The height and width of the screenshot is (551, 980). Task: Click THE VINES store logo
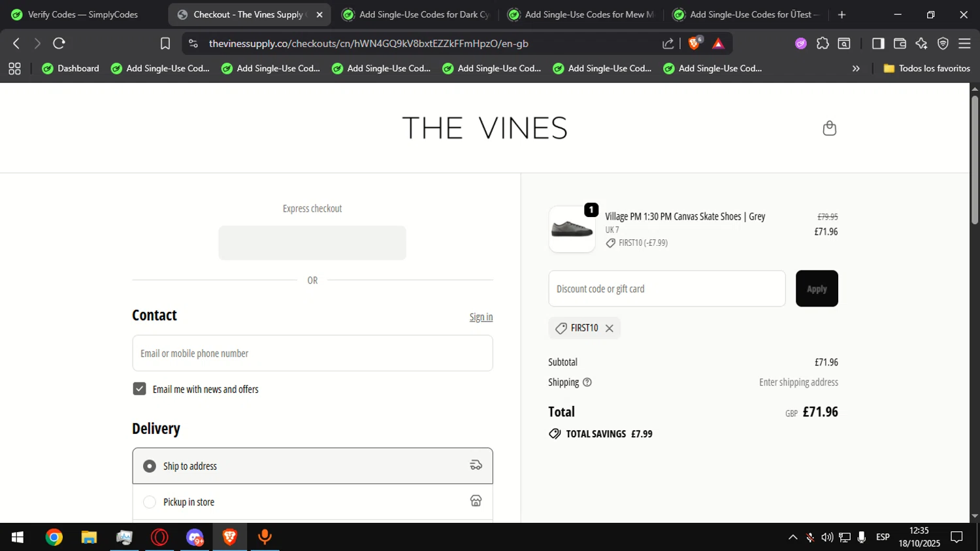point(485,128)
